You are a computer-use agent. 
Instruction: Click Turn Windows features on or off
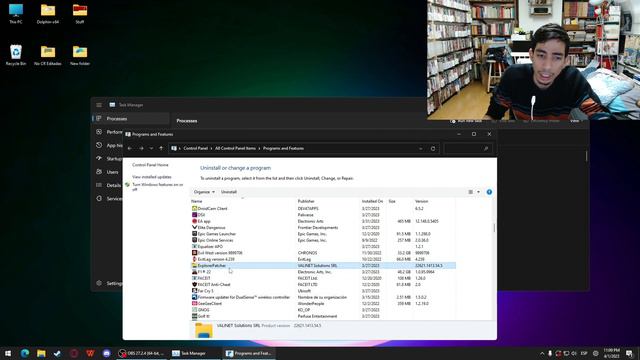click(x=158, y=187)
